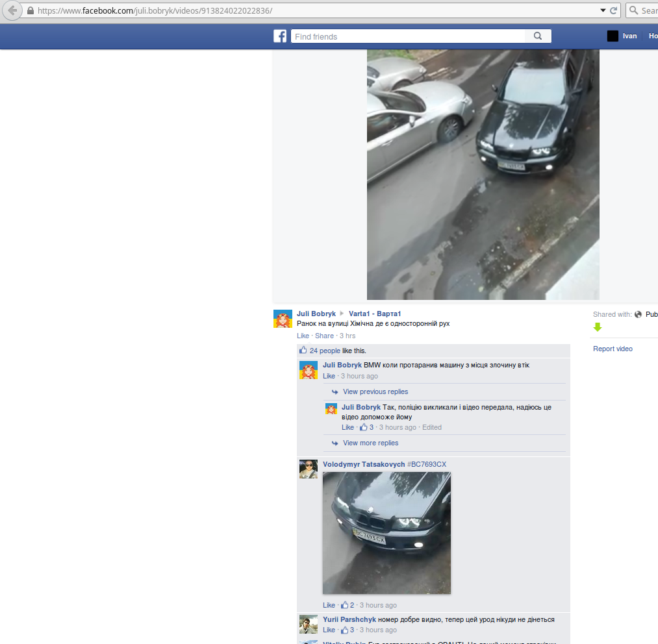This screenshot has width=658, height=644.
Task: Open Volodymyr Tatsakovych's profile
Action: (x=364, y=464)
